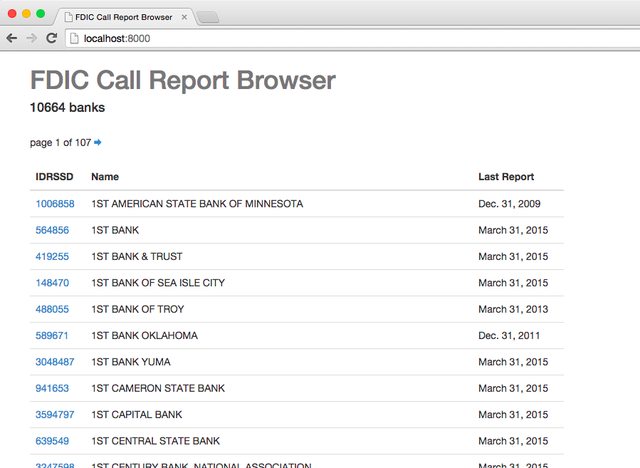This screenshot has height=468, width=640.
Task: Open bank link 564856
Action: (x=52, y=230)
